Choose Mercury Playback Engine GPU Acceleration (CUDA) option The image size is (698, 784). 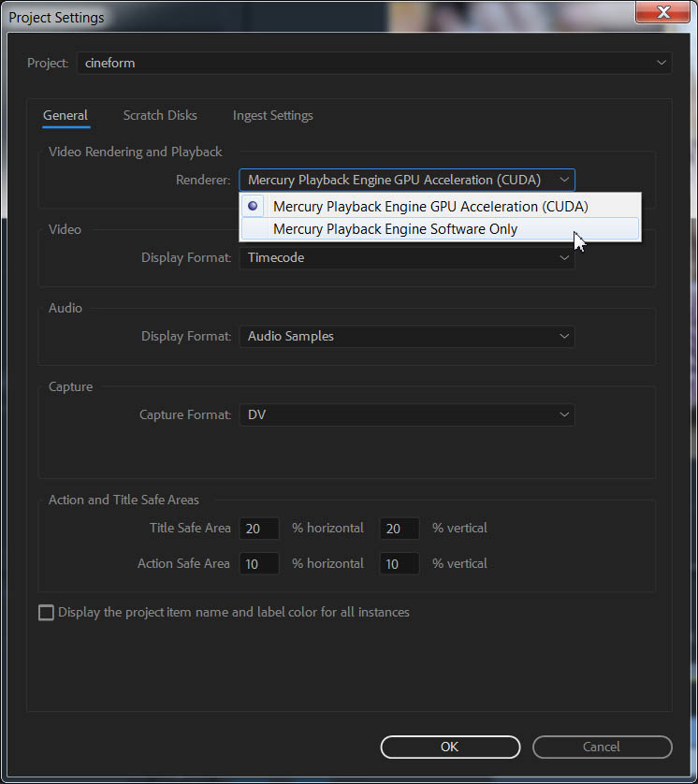[440, 207]
